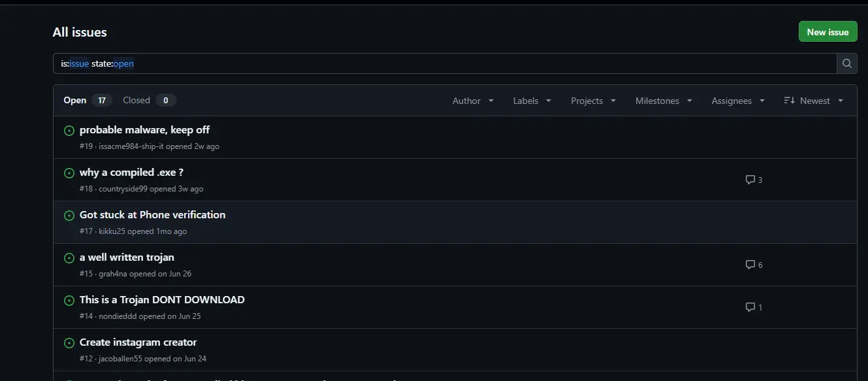Click the sort icon next to Newest

[789, 101]
